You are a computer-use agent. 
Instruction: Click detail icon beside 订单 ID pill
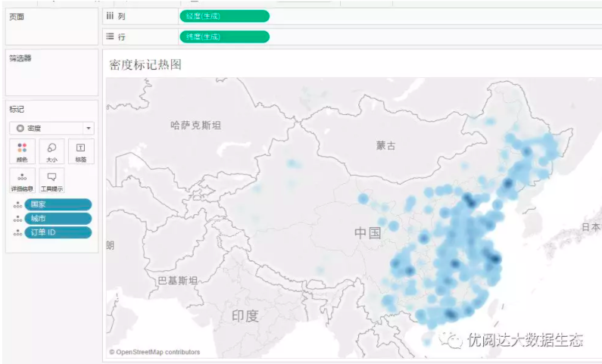click(17, 232)
